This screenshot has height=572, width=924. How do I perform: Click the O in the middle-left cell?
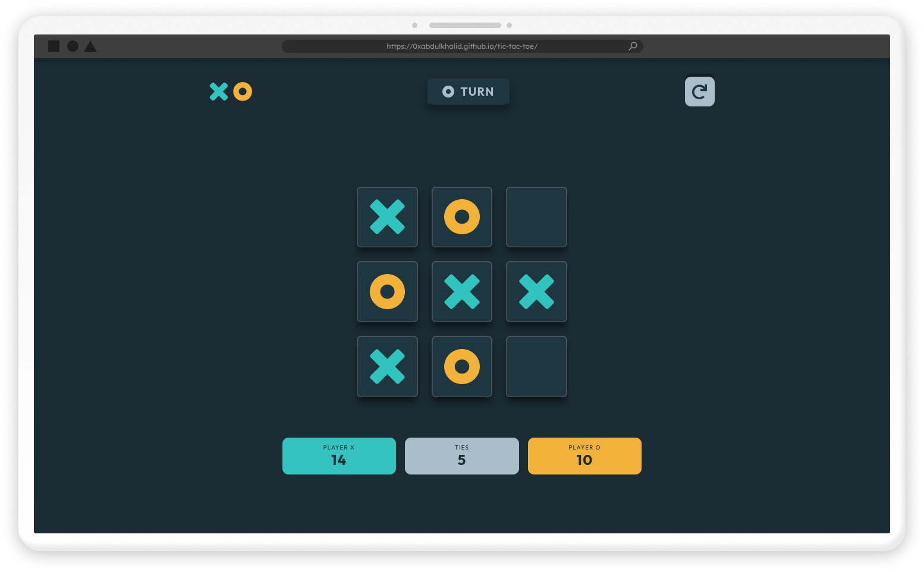[387, 291]
